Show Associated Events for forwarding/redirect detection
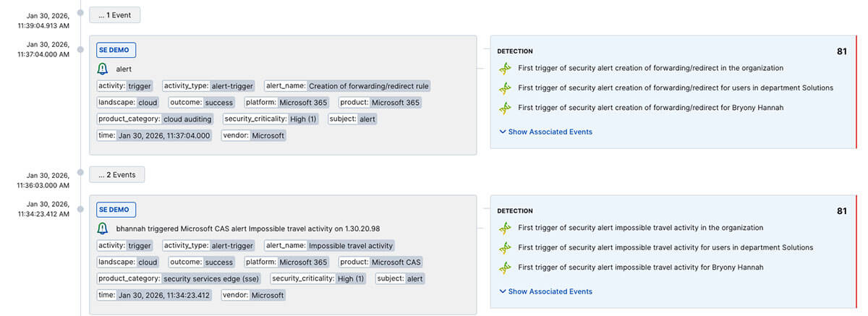The width and height of the screenshot is (868, 316). [545, 132]
